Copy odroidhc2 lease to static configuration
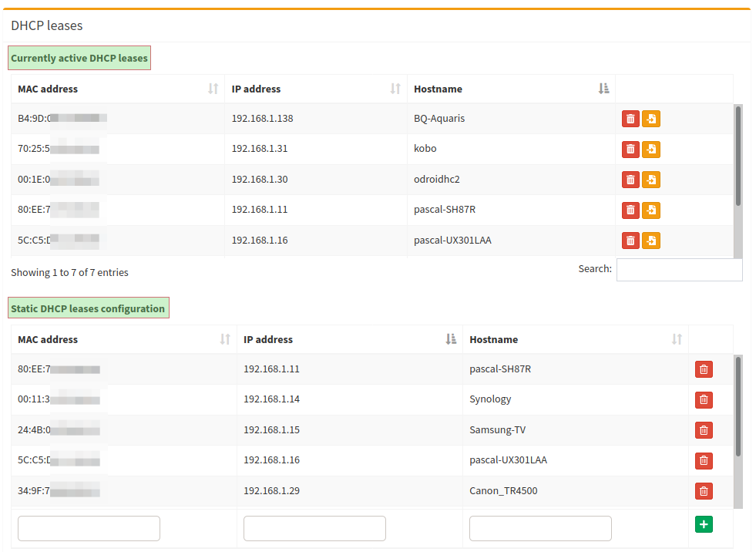756x552 pixels. (x=651, y=180)
